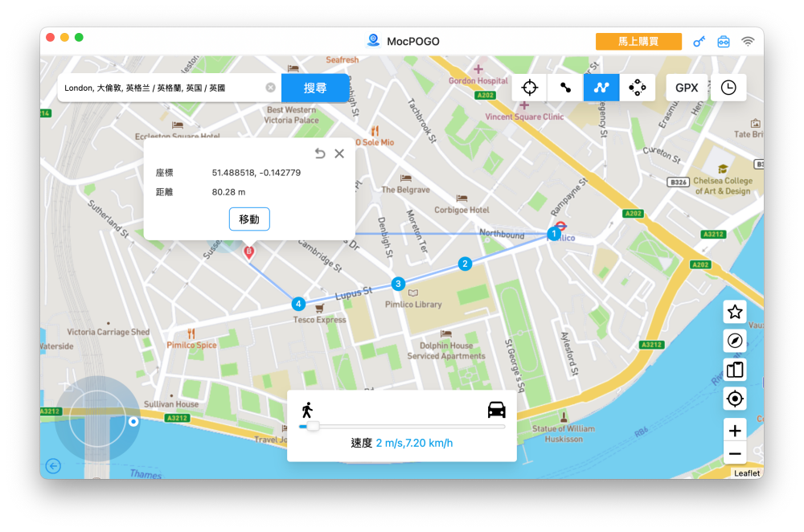Click the 搜尋 search button
Screen dimensions: 804x532
point(315,88)
